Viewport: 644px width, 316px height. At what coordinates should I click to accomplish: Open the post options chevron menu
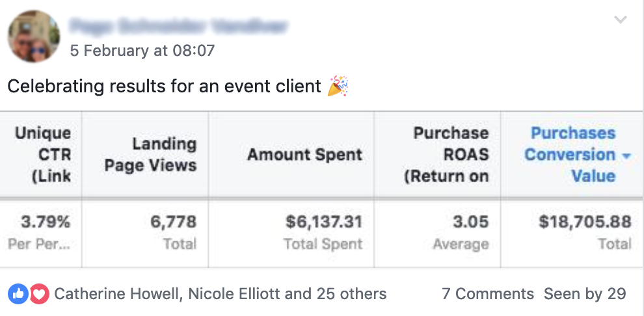point(621,20)
